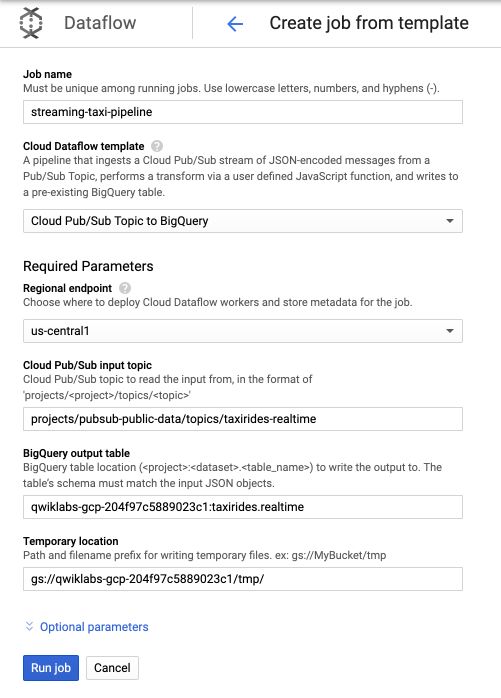Viewport: 501px width, 698px height.
Task: Cancel the job creation
Action: click(x=112, y=668)
